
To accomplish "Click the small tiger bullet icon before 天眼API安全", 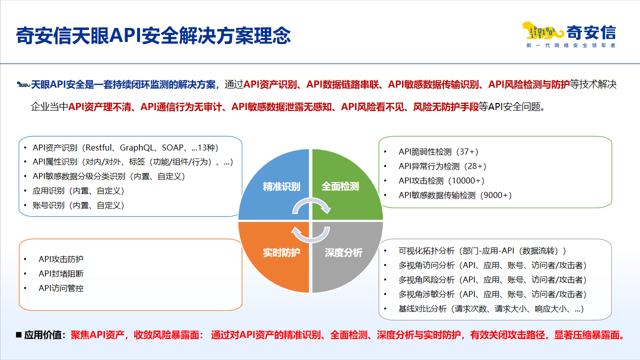I will (23, 84).
